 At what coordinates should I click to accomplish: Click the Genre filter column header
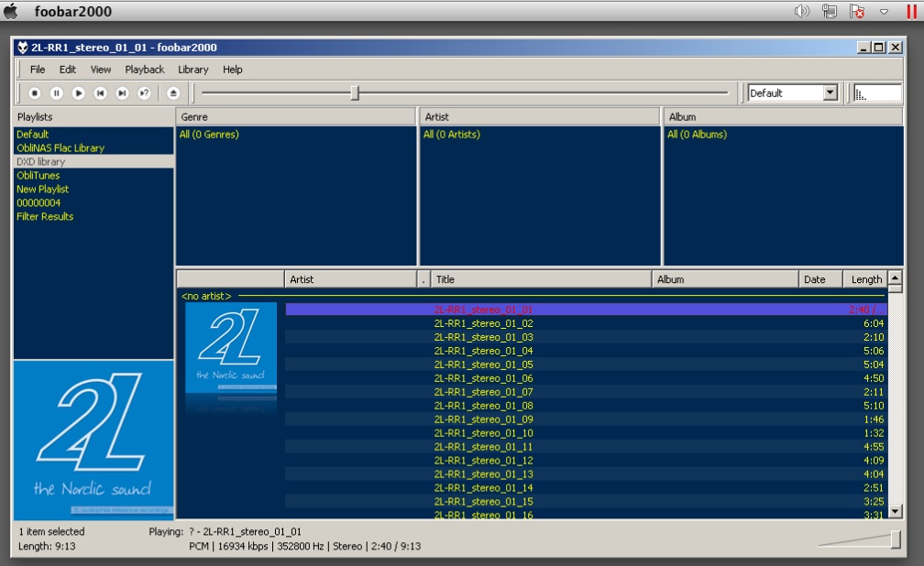[x=296, y=116]
